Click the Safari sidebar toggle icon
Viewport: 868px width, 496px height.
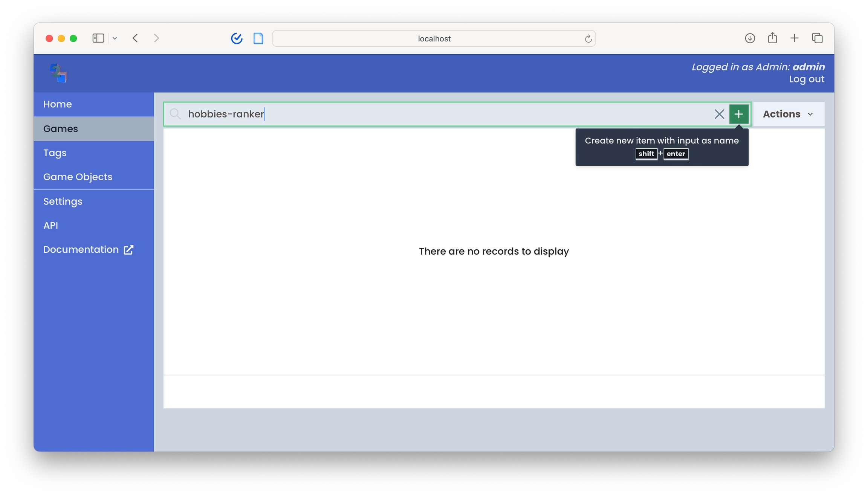pos(98,38)
